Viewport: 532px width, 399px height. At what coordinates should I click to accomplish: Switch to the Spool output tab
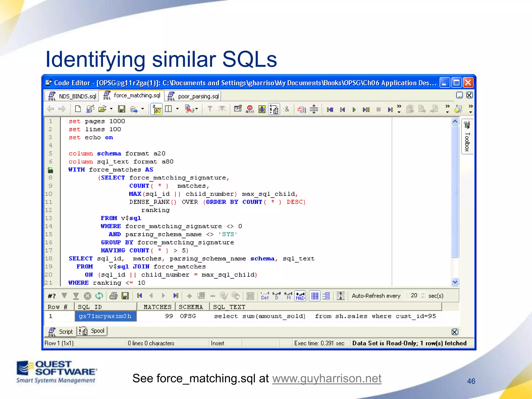click(92, 331)
